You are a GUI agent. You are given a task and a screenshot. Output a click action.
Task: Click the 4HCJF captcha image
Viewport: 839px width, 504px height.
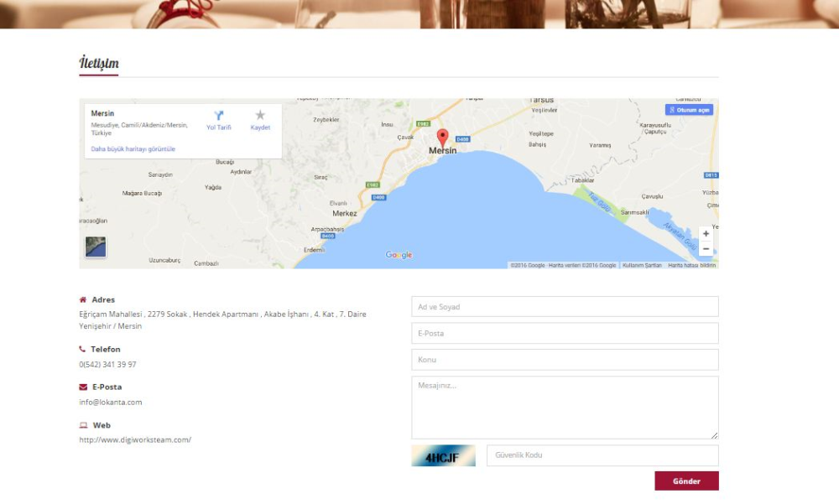click(443, 456)
